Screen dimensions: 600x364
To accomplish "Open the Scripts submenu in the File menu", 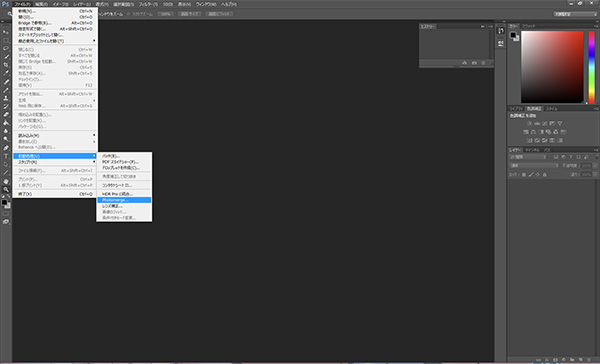I will pyautogui.click(x=55, y=162).
